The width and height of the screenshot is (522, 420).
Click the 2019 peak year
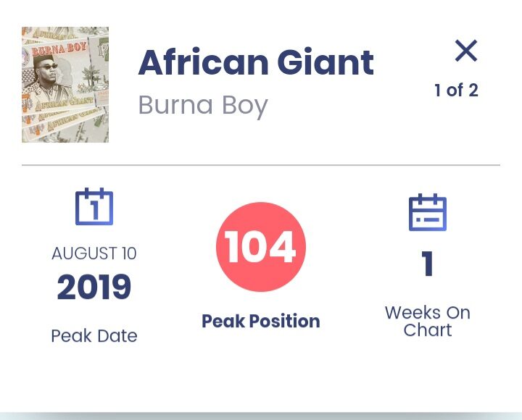coord(94,288)
